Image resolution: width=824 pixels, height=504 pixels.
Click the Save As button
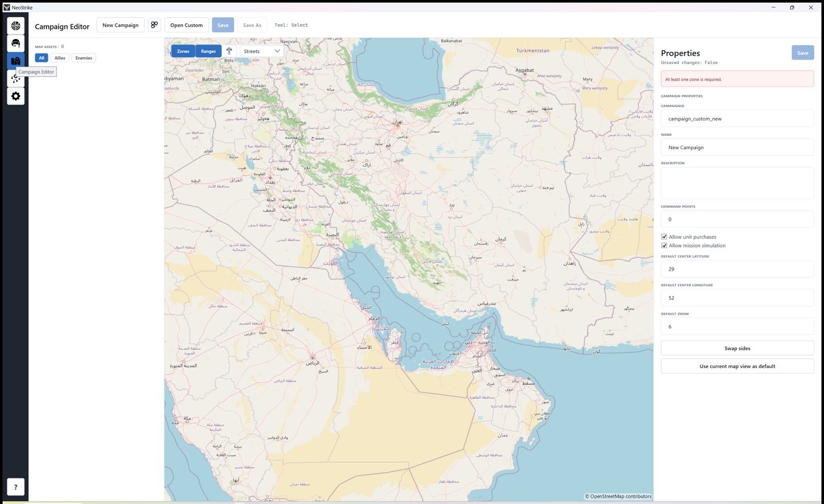click(252, 25)
